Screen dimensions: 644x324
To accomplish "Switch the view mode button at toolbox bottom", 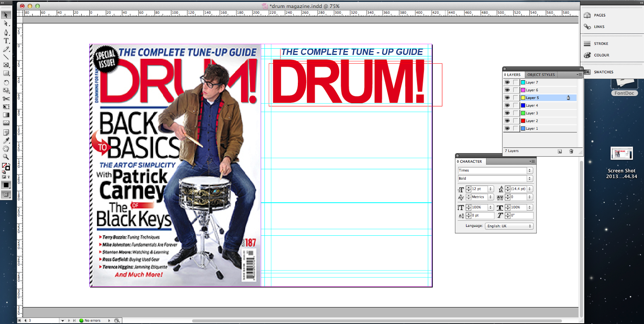I will (x=6, y=195).
